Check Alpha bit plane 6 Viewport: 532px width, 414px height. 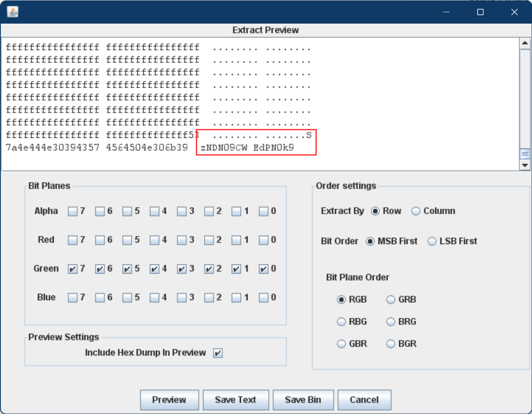click(100, 211)
